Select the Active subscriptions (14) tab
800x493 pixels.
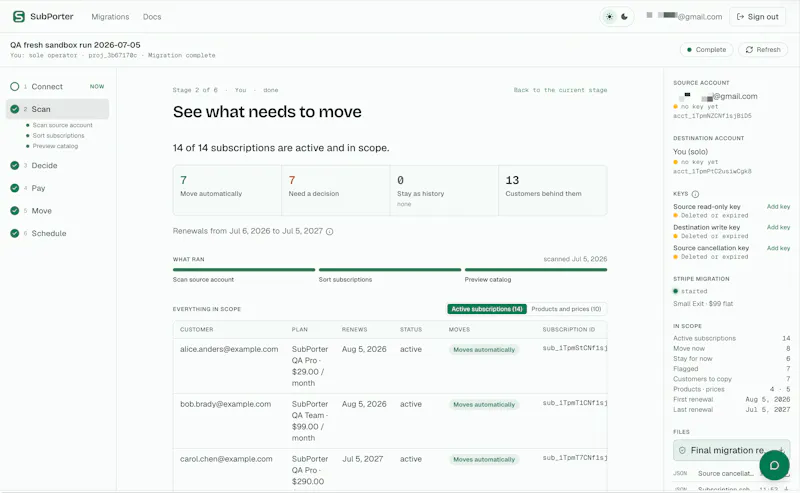coord(487,309)
